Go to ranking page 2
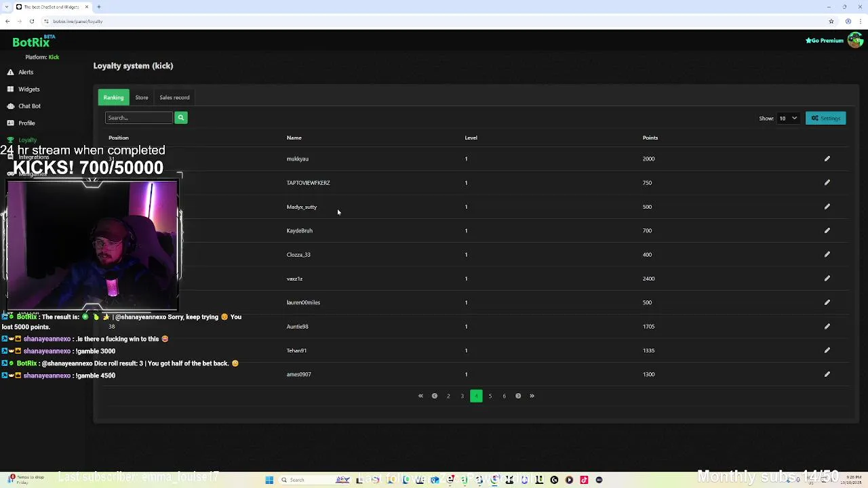Image resolution: width=868 pixels, height=488 pixels. tap(448, 396)
